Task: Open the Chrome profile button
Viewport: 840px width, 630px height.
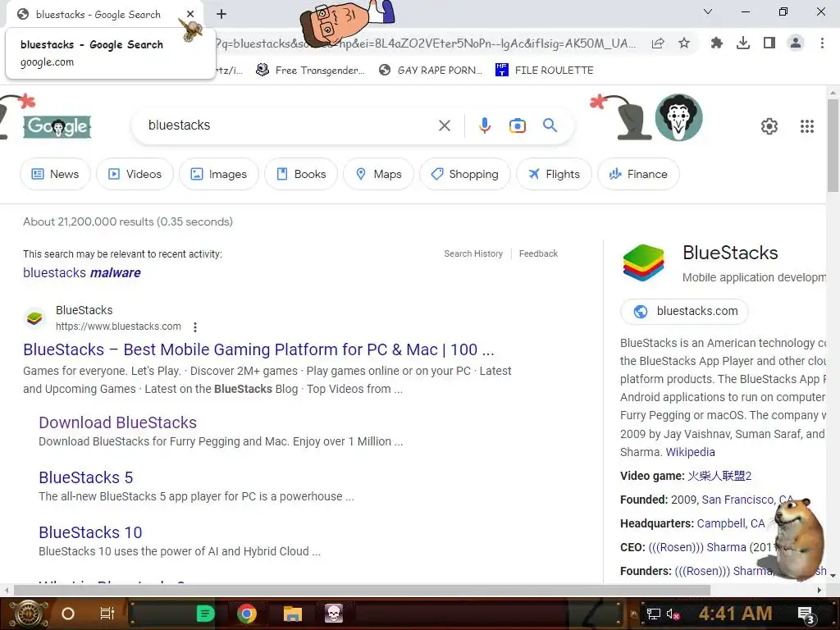Action: 796,43
